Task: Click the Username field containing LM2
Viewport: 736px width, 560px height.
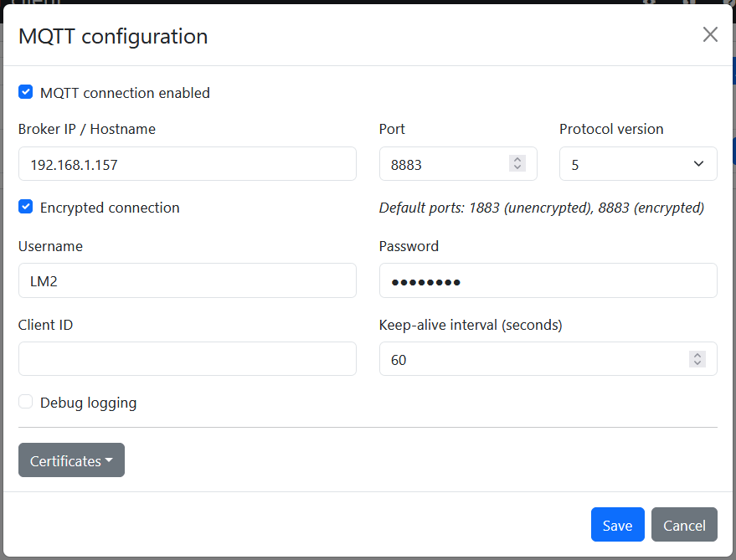Action: point(188,280)
